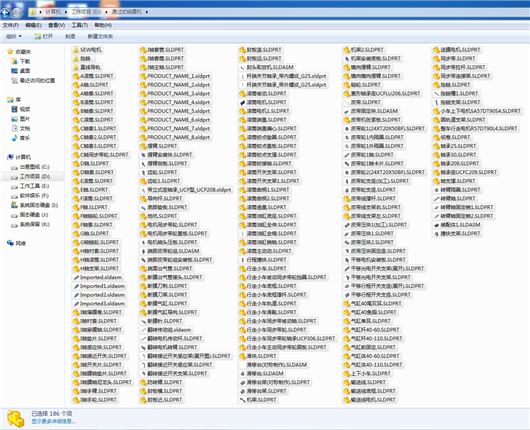Open the SEW电机 folder

87,50
